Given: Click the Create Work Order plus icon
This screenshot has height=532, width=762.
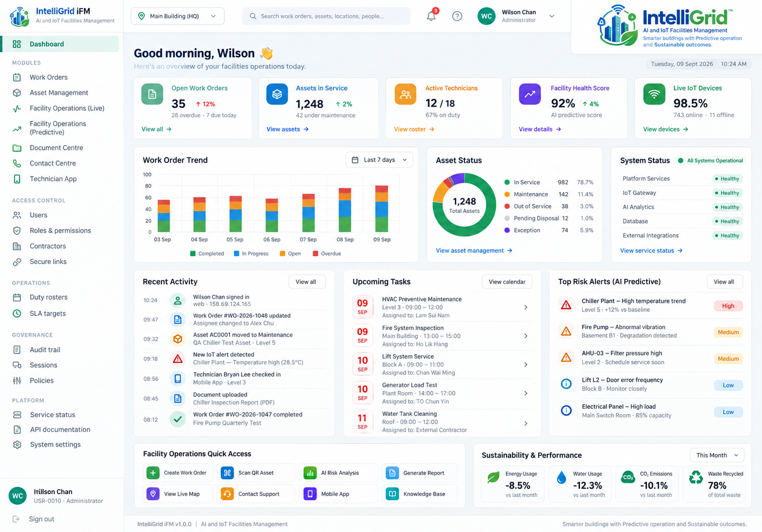Looking at the screenshot, I should point(153,473).
